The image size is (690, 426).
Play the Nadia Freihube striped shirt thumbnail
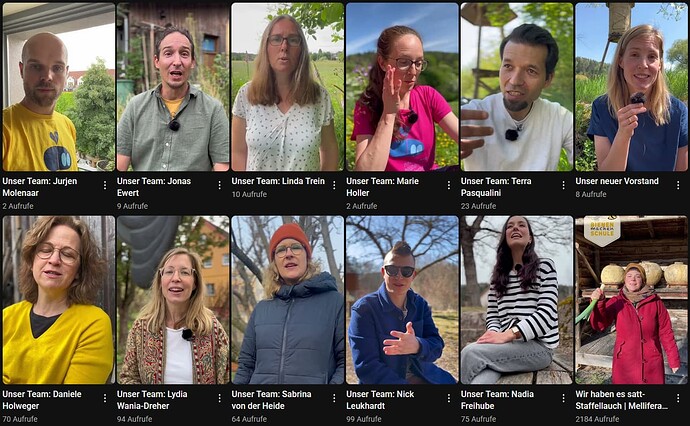point(517,300)
